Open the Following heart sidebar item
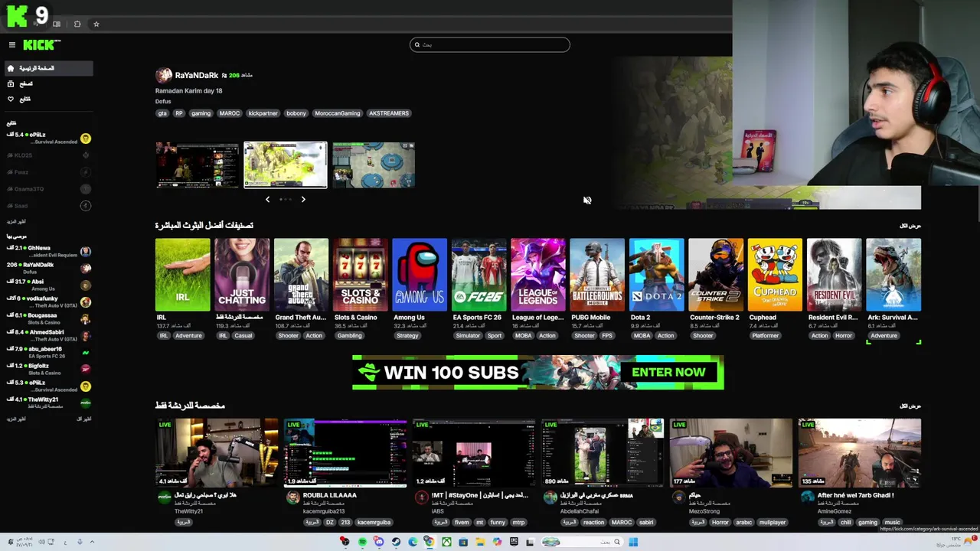Viewport: 980px width, 551px height. pyautogui.click(x=49, y=99)
